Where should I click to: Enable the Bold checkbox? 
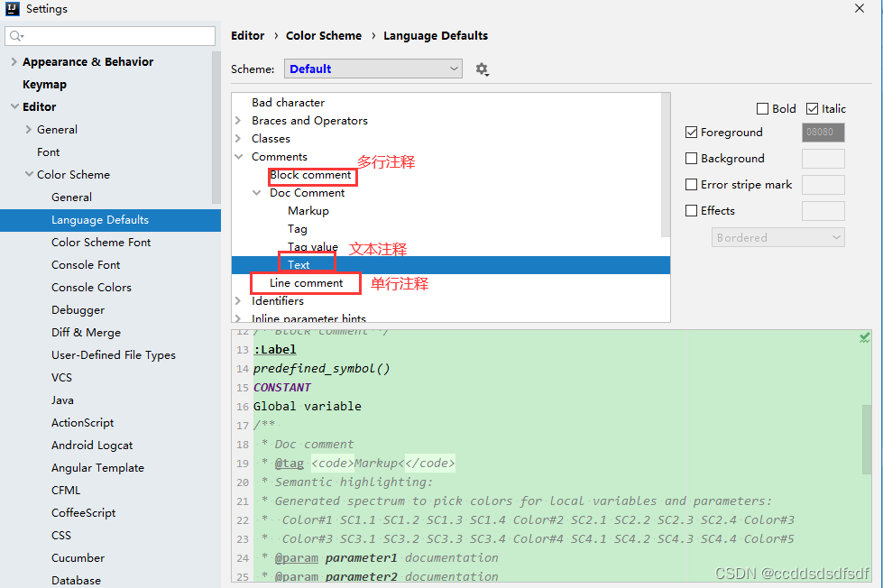point(762,109)
